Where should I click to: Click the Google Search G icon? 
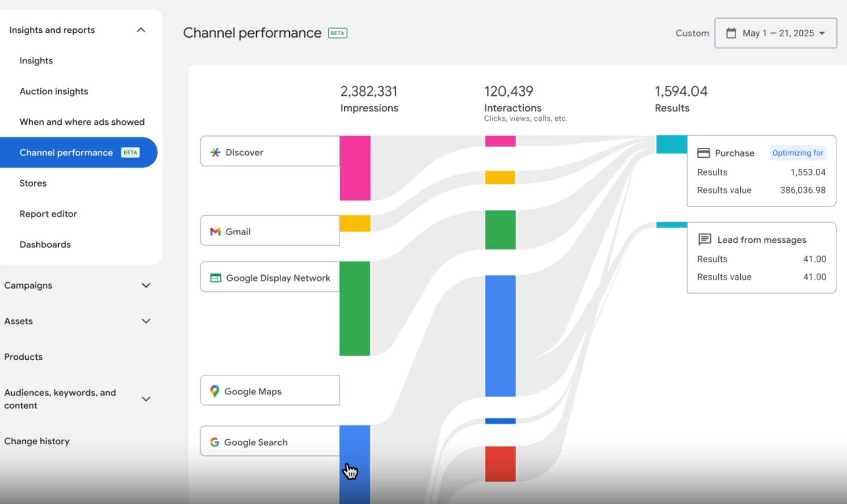[214, 442]
